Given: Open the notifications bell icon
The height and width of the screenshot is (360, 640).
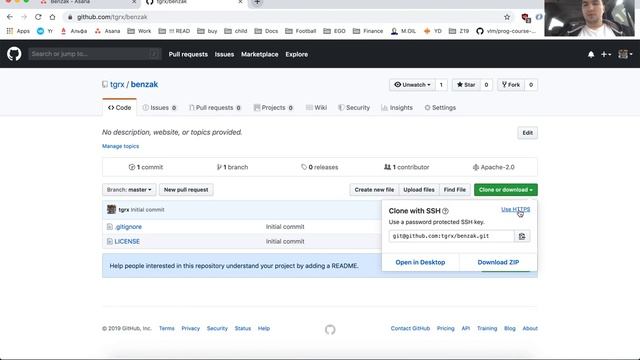Looking at the screenshot, I should pos(591,54).
